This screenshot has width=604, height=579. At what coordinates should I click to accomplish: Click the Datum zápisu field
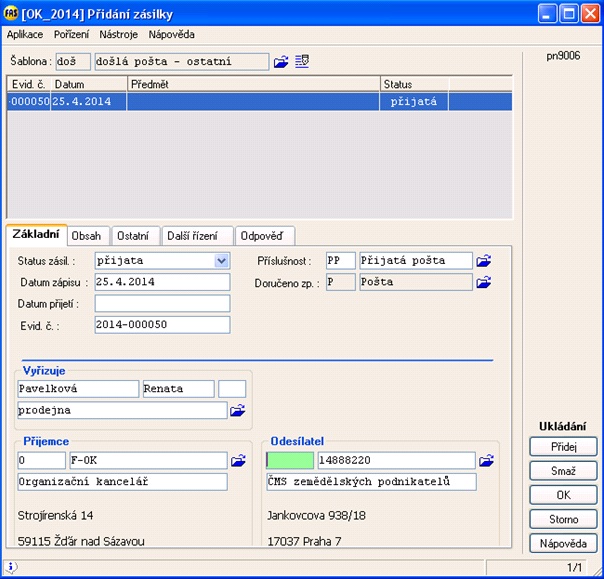click(x=162, y=282)
